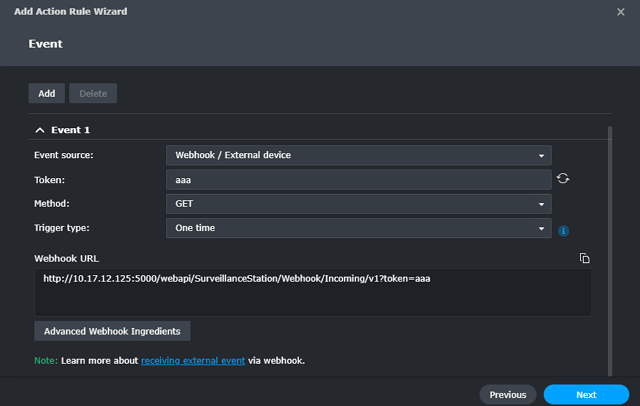Viewport: 640px width, 406px height.
Task: Return to the Previous wizard step
Action: point(508,395)
